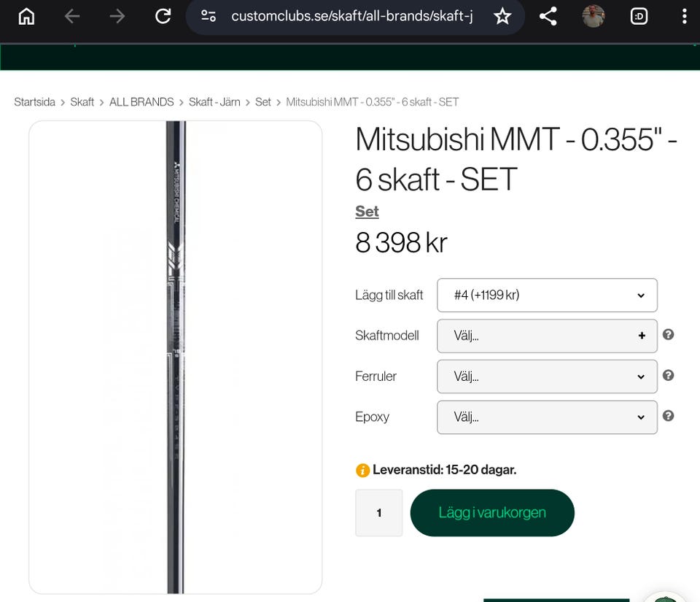Bookmark this page with the star icon
Viewport: 700px width, 602px height.
coord(502,17)
